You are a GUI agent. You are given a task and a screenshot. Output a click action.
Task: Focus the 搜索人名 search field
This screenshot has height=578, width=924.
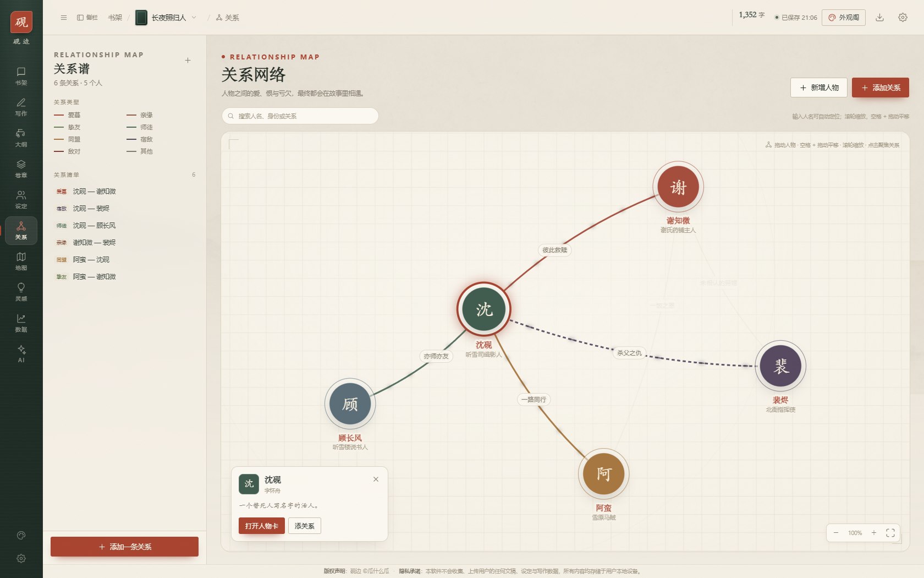[x=300, y=116]
